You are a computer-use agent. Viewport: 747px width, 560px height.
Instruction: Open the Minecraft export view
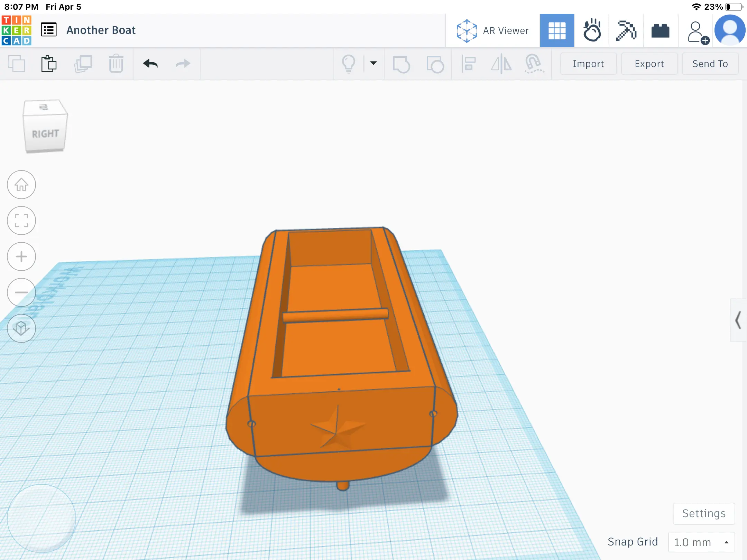[x=627, y=30]
